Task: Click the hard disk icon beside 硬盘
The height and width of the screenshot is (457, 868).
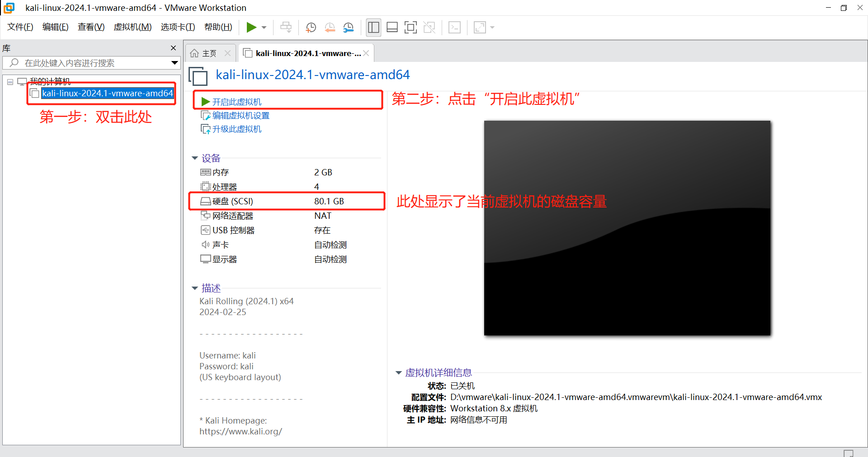Action: click(x=206, y=201)
